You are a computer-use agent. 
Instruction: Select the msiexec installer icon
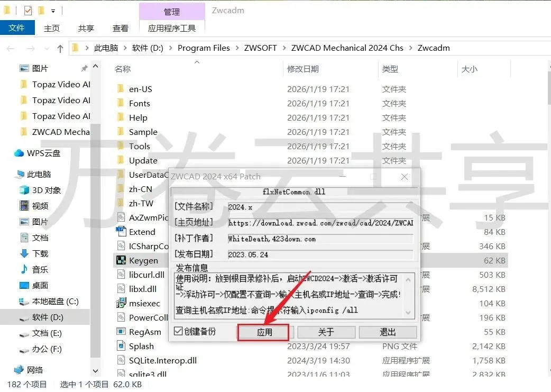click(121, 303)
